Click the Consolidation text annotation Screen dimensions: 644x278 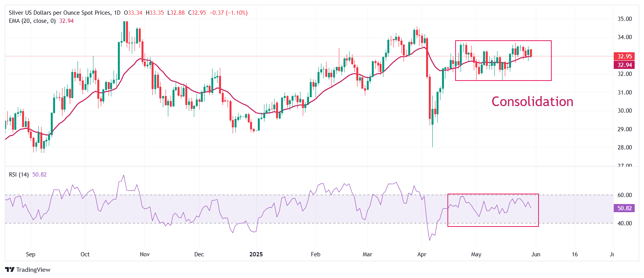pyautogui.click(x=532, y=101)
